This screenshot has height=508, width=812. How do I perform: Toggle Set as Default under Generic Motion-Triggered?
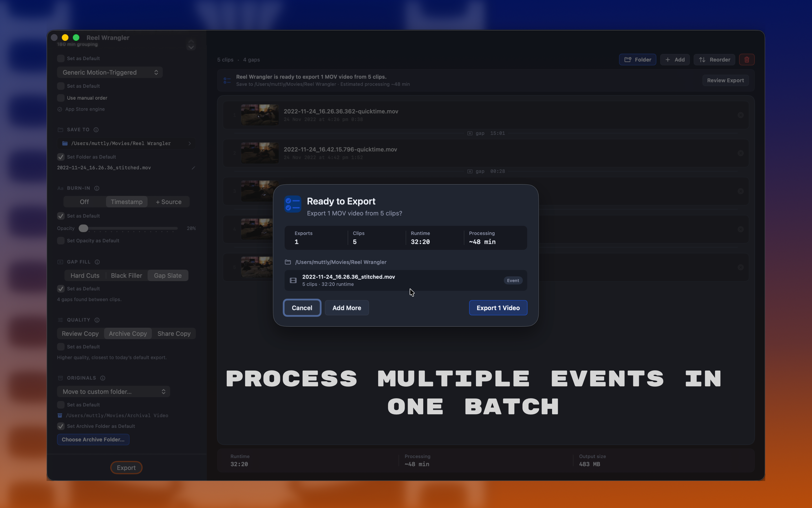click(x=61, y=86)
